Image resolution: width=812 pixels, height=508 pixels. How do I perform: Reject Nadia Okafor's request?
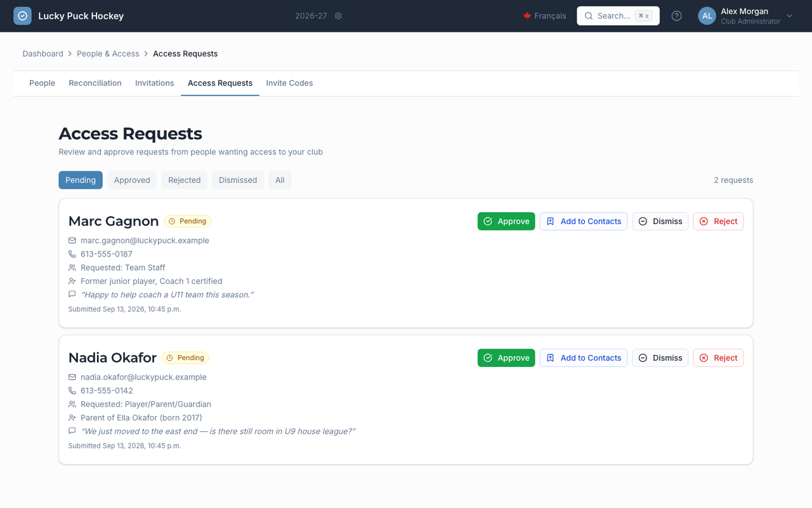(x=718, y=358)
